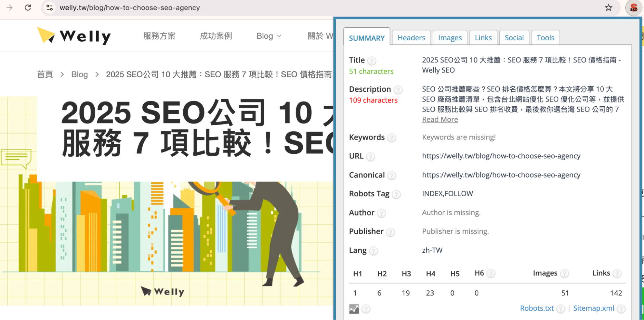Click the Robots Tag help icon
The image size is (644, 320).
[x=396, y=194]
